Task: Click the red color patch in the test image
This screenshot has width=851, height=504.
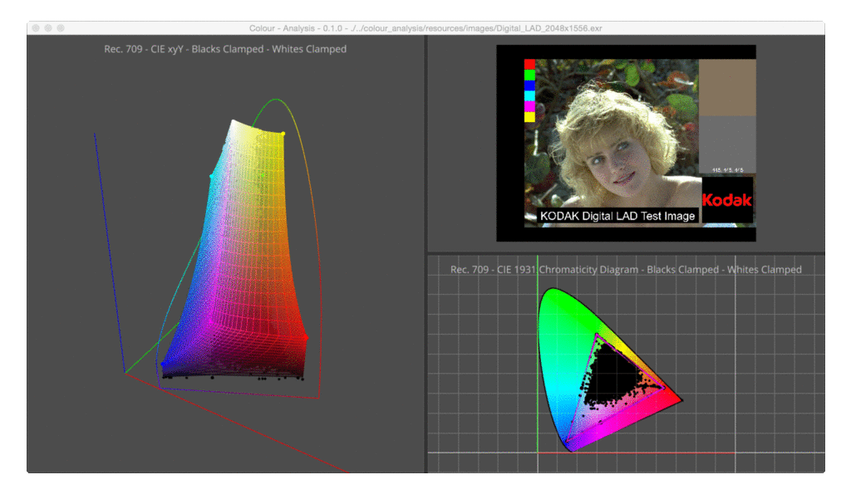Action: click(529, 64)
